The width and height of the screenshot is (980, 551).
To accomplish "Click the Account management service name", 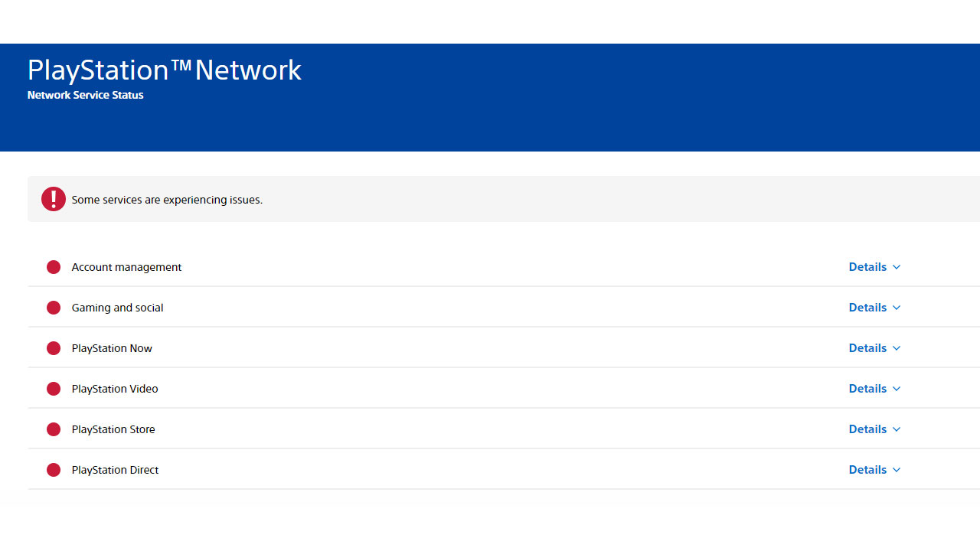I will (x=126, y=267).
